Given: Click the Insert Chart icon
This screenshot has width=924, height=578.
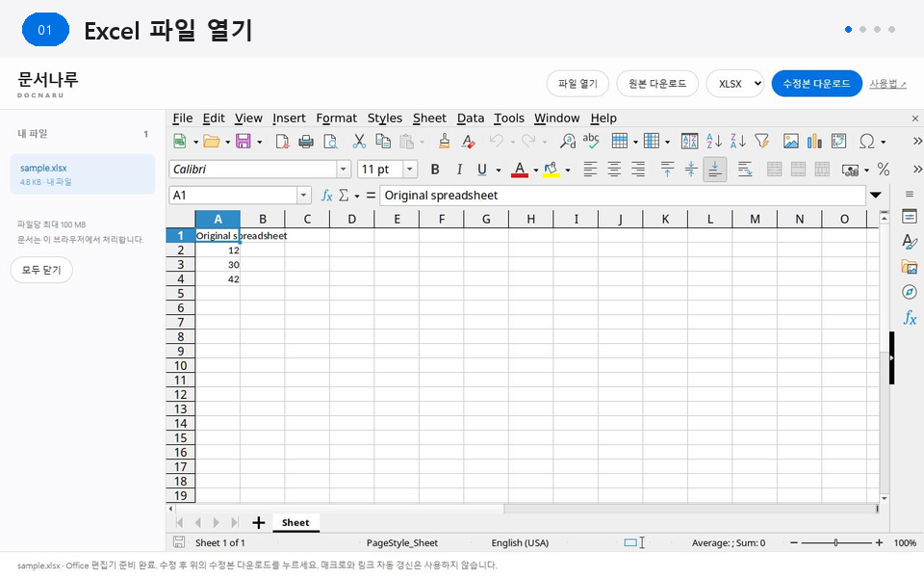Looking at the screenshot, I should pos(814,141).
